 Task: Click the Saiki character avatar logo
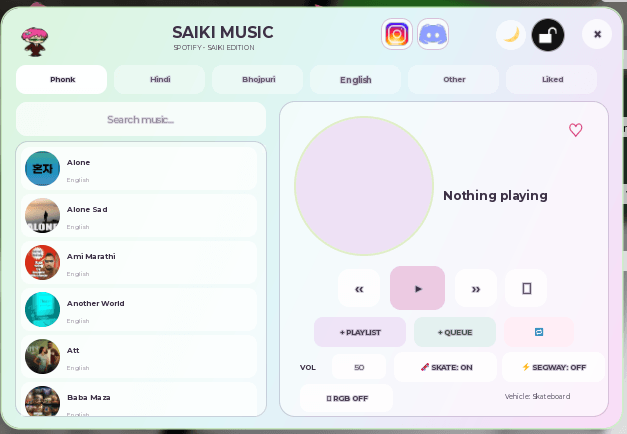point(35,42)
